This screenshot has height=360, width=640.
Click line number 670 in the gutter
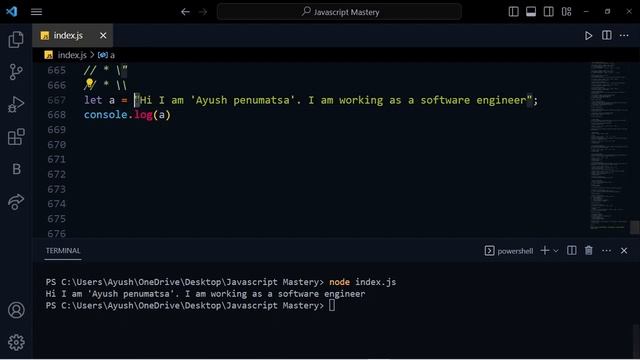[56, 145]
